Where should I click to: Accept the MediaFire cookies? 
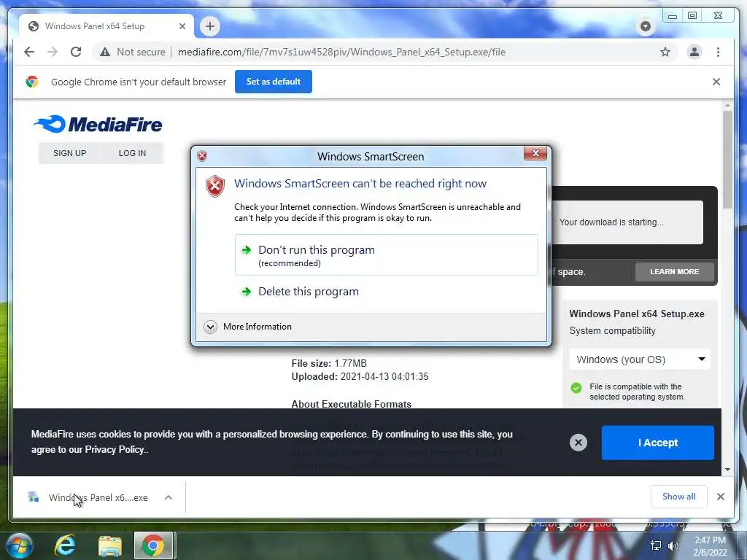tap(657, 443)
